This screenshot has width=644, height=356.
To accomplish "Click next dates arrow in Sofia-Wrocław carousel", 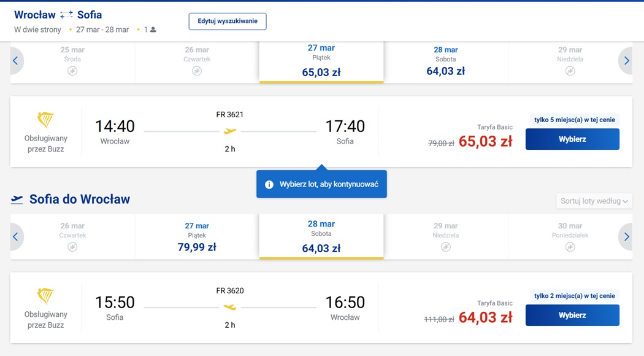I will (626, 237).
